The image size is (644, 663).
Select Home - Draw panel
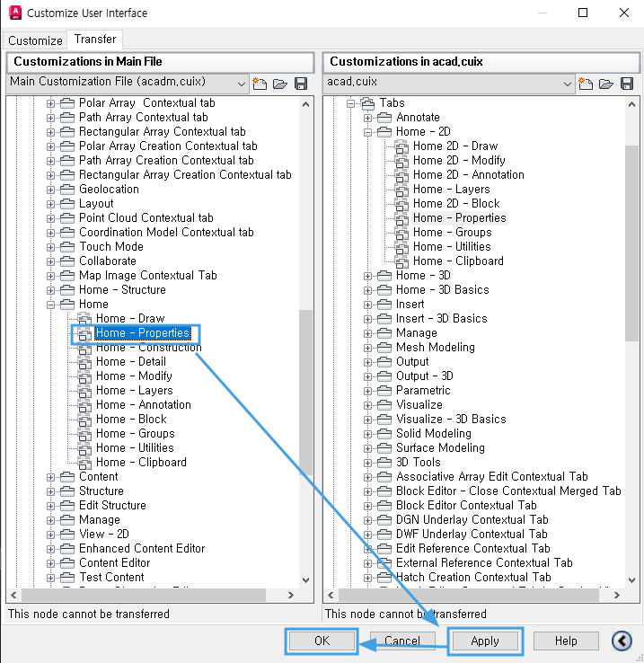coord(130,318)
